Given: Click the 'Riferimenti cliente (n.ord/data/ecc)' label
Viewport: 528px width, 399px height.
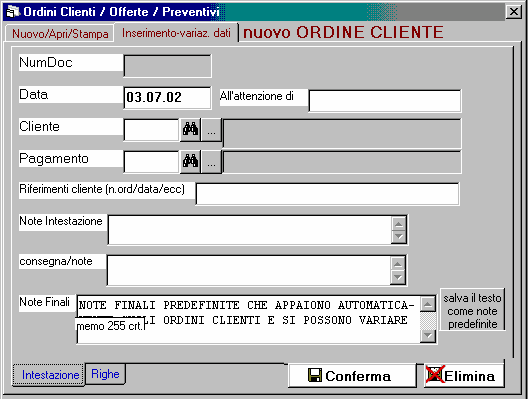Looking at the screenshot, I should (x=102, y=189).
